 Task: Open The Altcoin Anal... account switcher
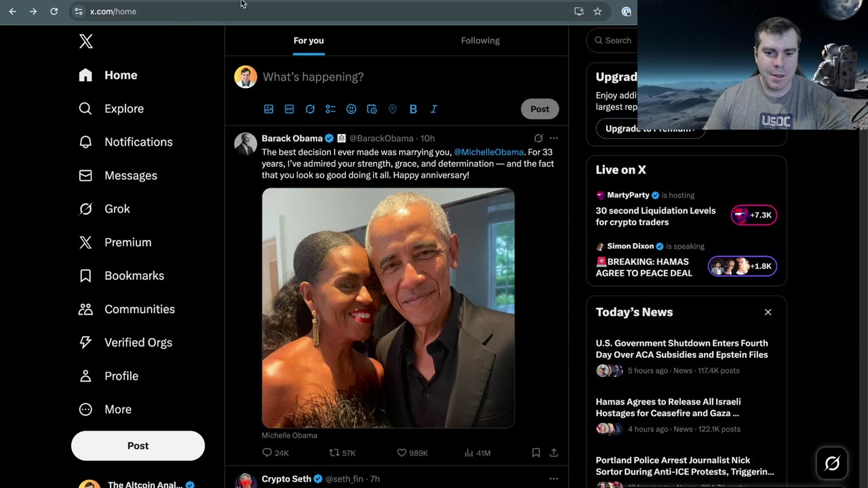(x=138, y=484)
